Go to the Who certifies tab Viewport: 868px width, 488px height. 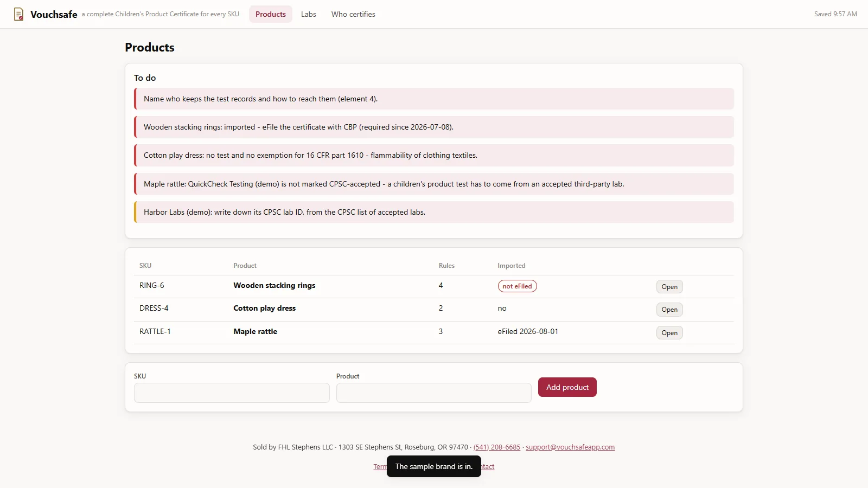[x=353, y=14]
